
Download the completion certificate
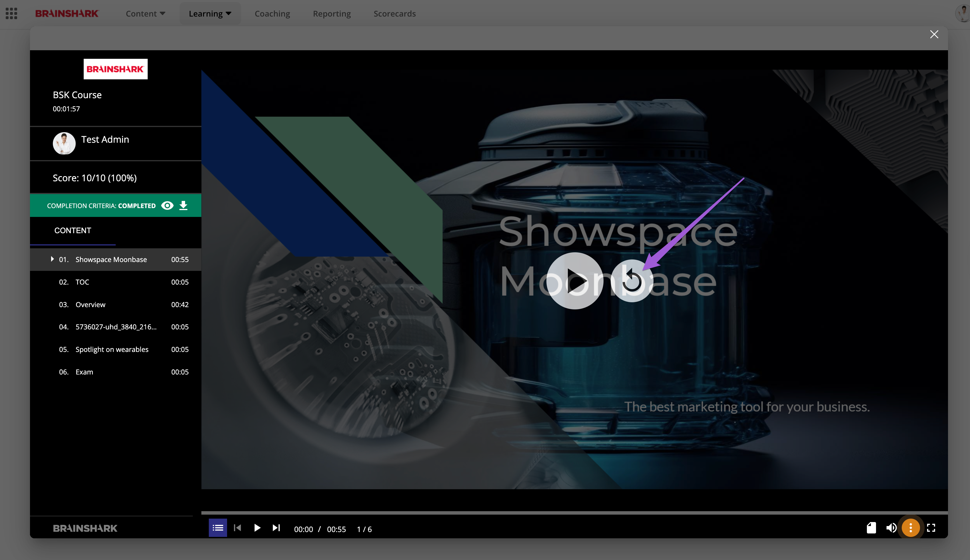click(x=184, y=206)
